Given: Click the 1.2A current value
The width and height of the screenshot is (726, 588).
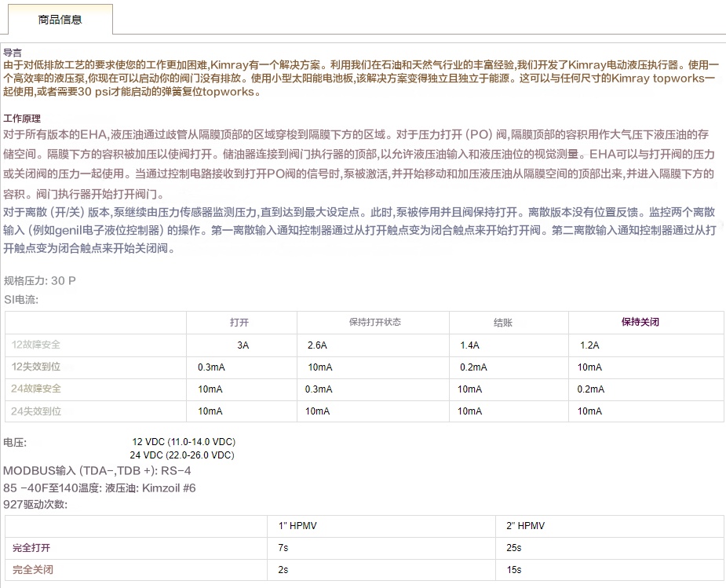Looking at the screenshot, I should pos(589,345).
